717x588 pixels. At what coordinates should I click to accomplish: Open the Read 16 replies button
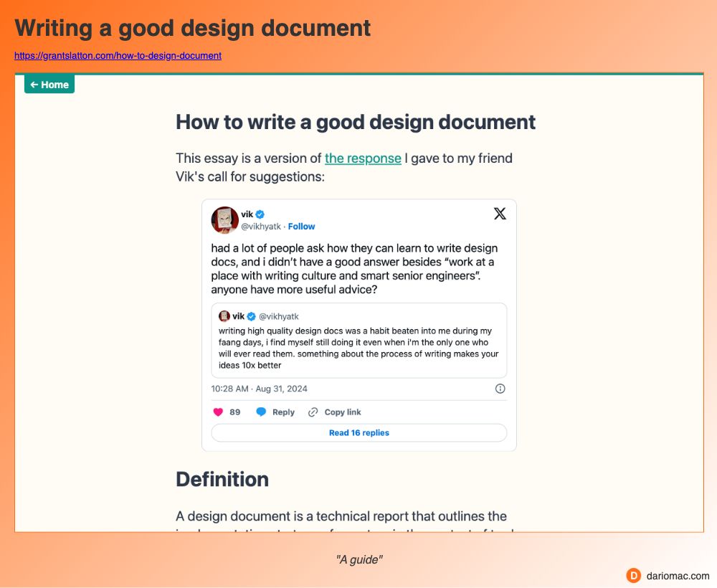[359, 432]
